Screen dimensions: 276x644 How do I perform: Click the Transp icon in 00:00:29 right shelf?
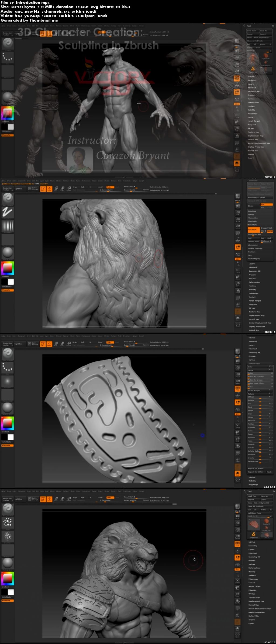coord(237,460)
